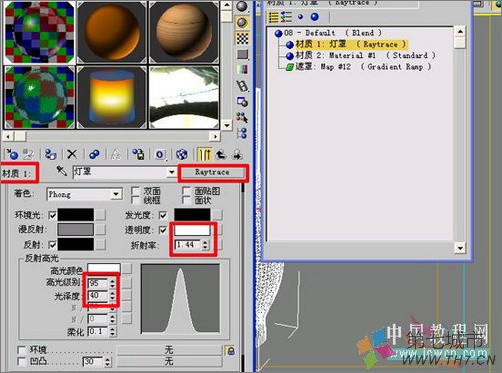Toggle the checkered Background icon

tap(242, 39)
